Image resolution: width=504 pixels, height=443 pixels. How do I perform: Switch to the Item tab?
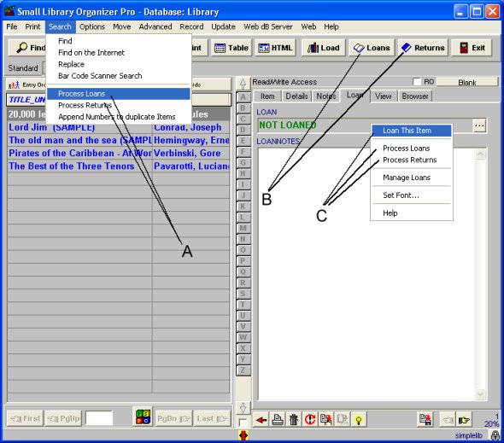267,96
